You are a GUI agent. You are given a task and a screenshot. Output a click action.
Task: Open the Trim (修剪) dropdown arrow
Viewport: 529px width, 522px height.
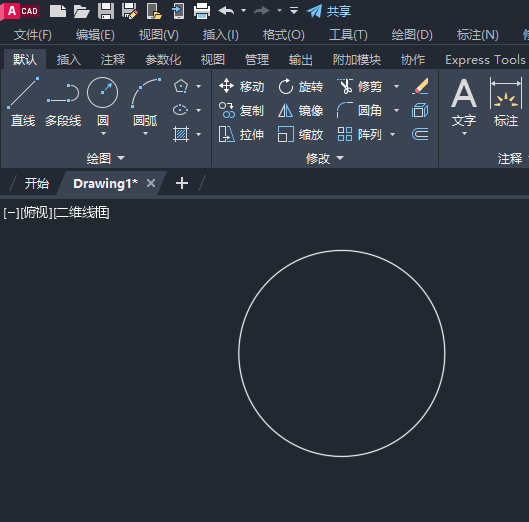[x=397, y=86]
